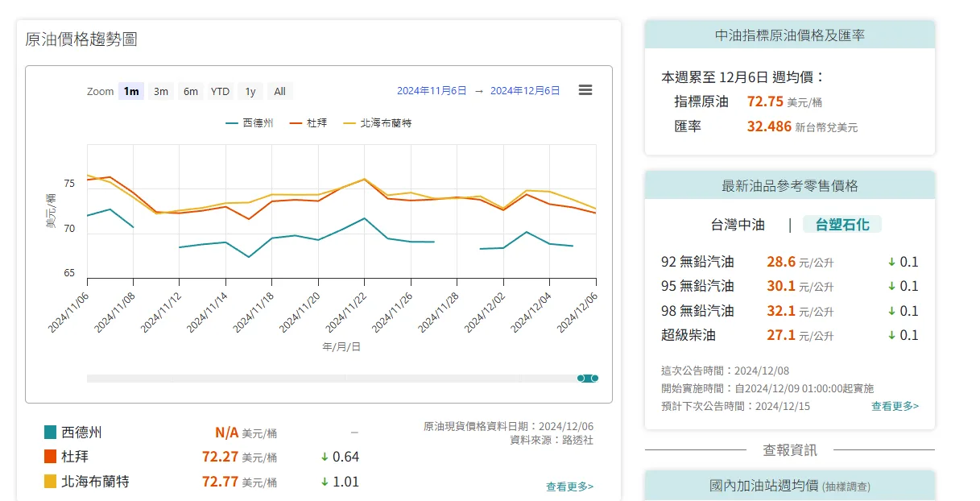Viewport: 980px width, 501px height.
Task: Toggle the 杜拜 series in chart legend
Action: (308, 123)
